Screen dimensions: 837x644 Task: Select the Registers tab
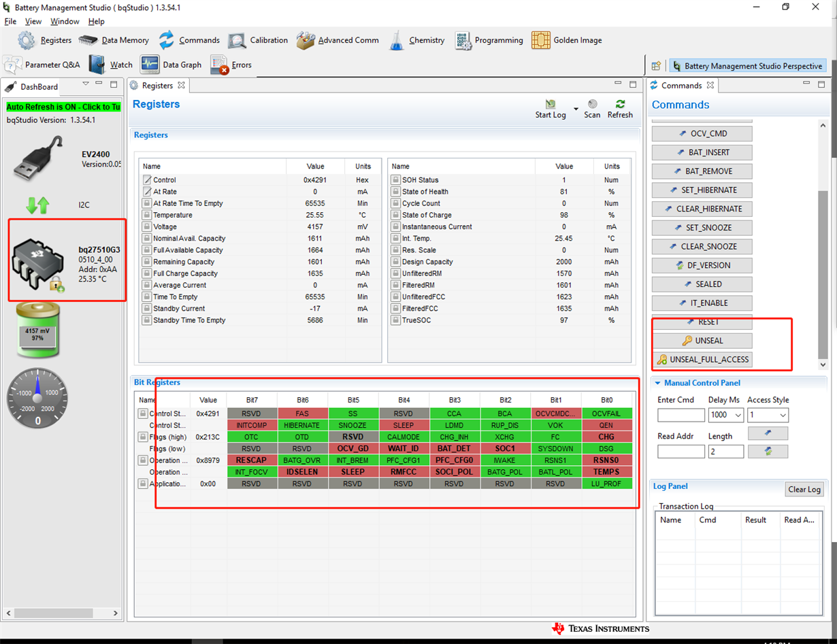(157, 86)
